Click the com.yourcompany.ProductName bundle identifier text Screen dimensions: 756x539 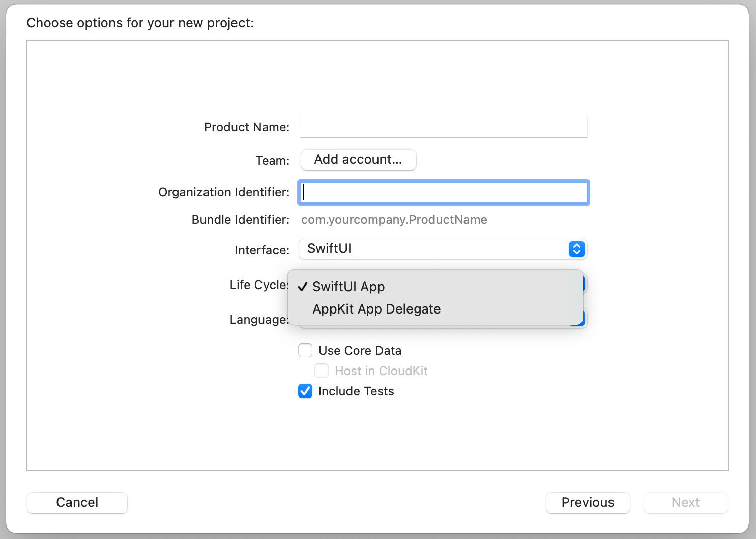394,220
